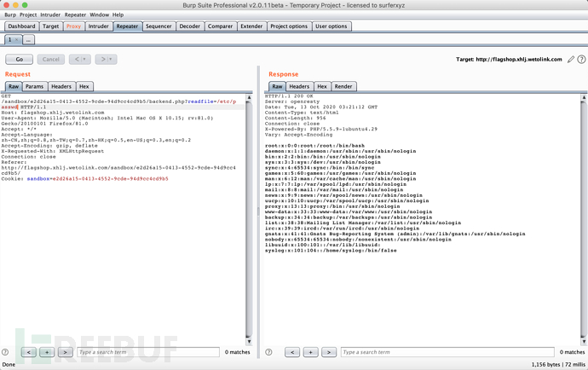Click the 'X-Requested-With: XMLHttpRequest' request line
The width and height of the screenshot is (588, 370).
(53, 151)
